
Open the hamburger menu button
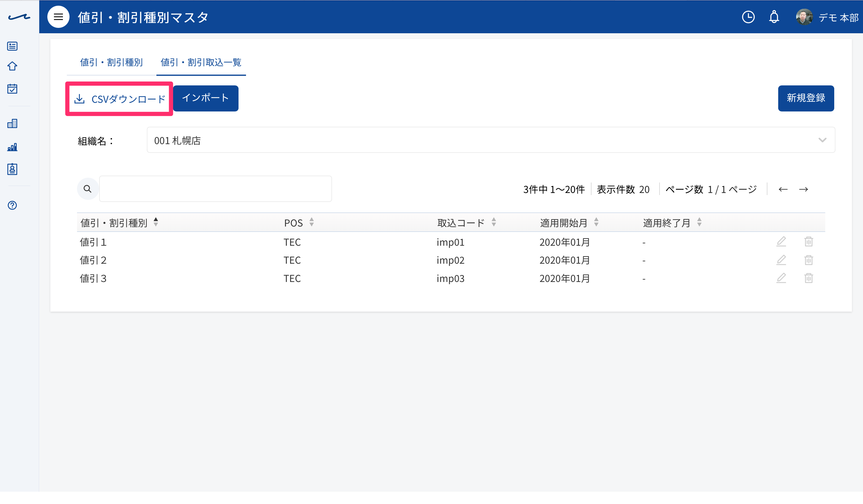(x=58, y=17)
